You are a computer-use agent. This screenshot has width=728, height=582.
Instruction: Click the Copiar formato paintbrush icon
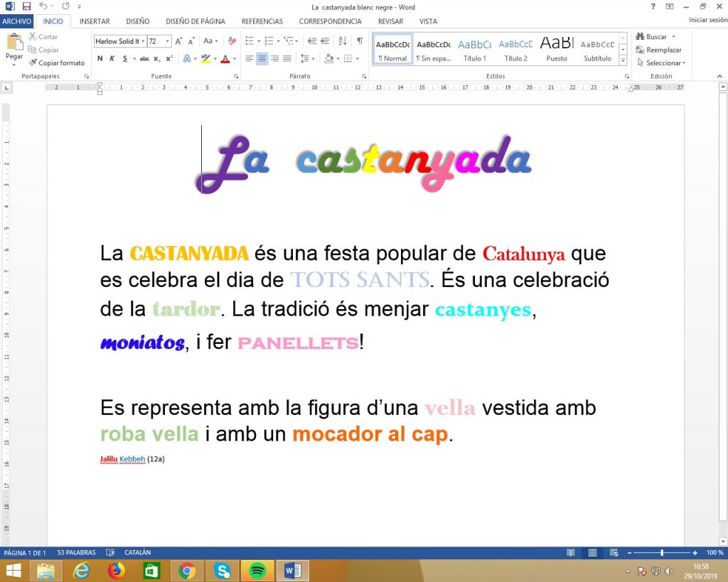33,63
